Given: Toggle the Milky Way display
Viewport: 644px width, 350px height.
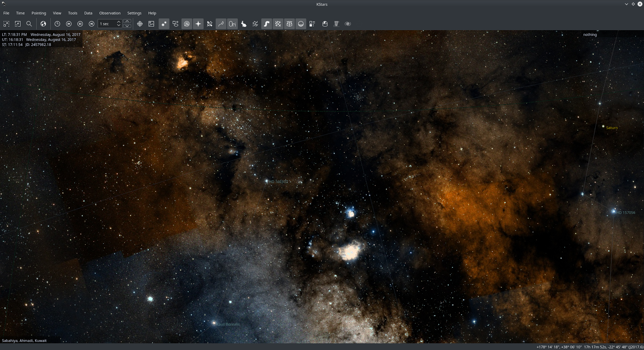Looking at the screenshot, I should pyautogui.click(x=266, y=24).
